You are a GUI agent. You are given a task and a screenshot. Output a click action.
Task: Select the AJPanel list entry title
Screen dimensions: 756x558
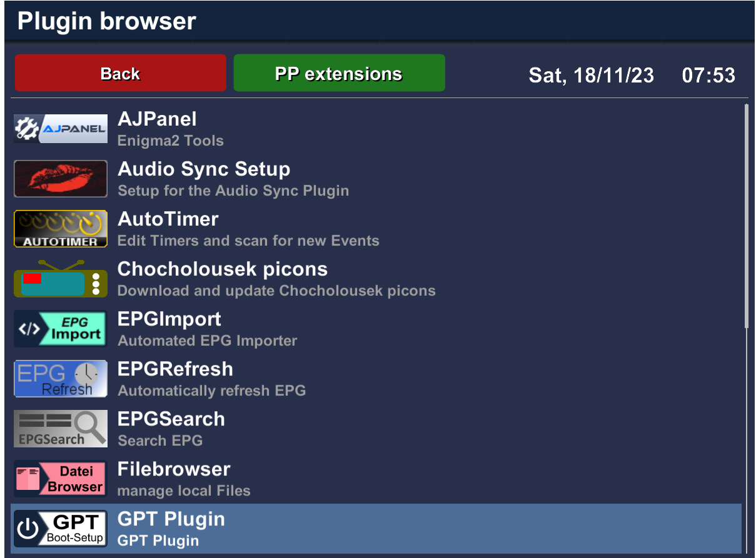[157, 119]
